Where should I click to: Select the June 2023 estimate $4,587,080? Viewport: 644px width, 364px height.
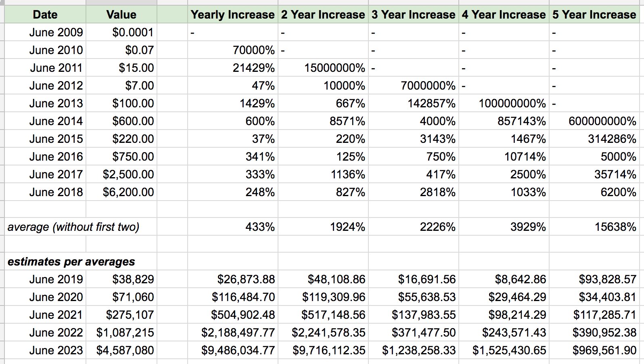tap(121, 350)
